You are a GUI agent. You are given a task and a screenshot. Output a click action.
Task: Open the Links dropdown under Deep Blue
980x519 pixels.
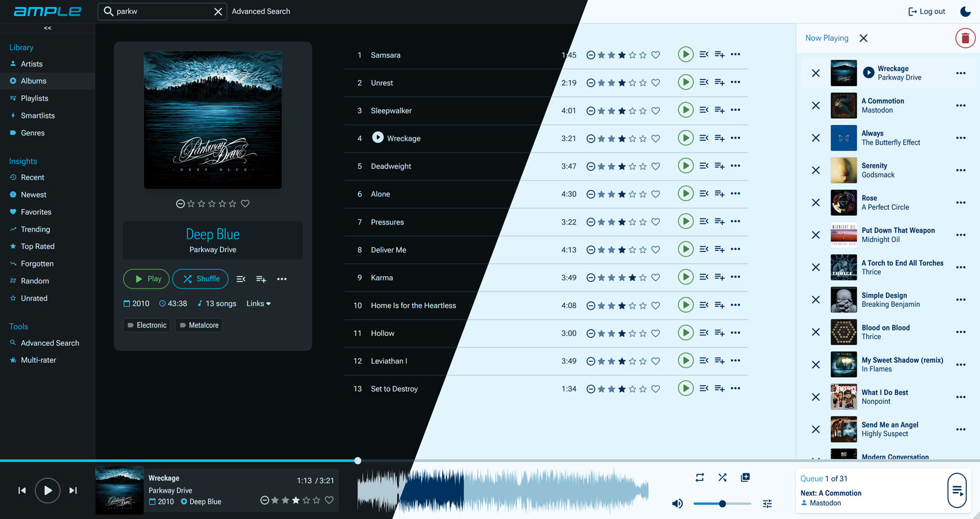pyautogui.click(x=258, y=303)
